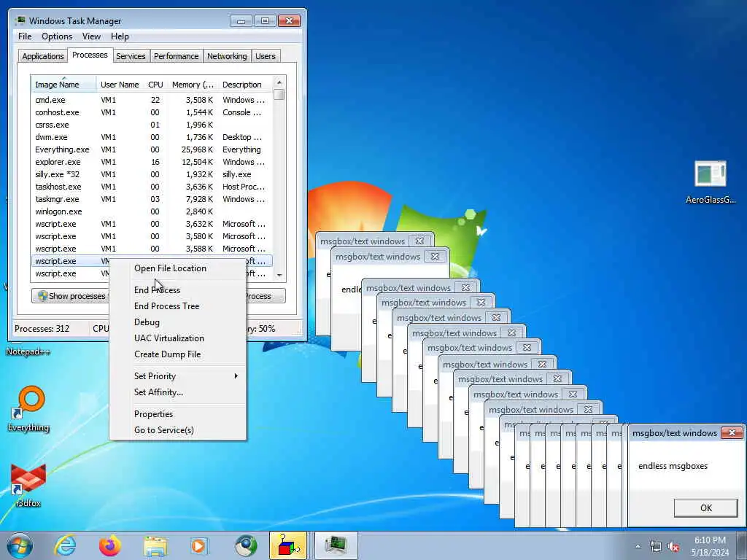747x560 pixels.
Task: Click the Task Manager title bar icon
Action: pos(20,20)
